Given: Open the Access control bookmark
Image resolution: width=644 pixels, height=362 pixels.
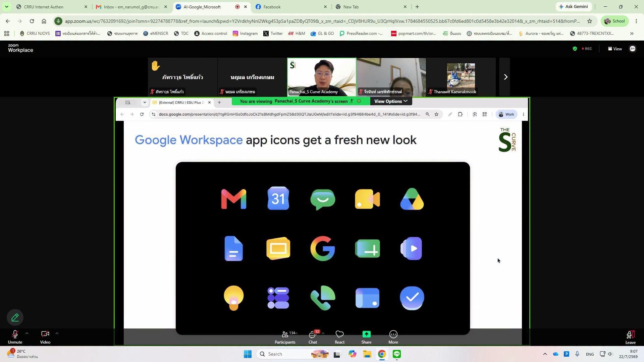Looking at the screenshot, I should tap(211, 34).
